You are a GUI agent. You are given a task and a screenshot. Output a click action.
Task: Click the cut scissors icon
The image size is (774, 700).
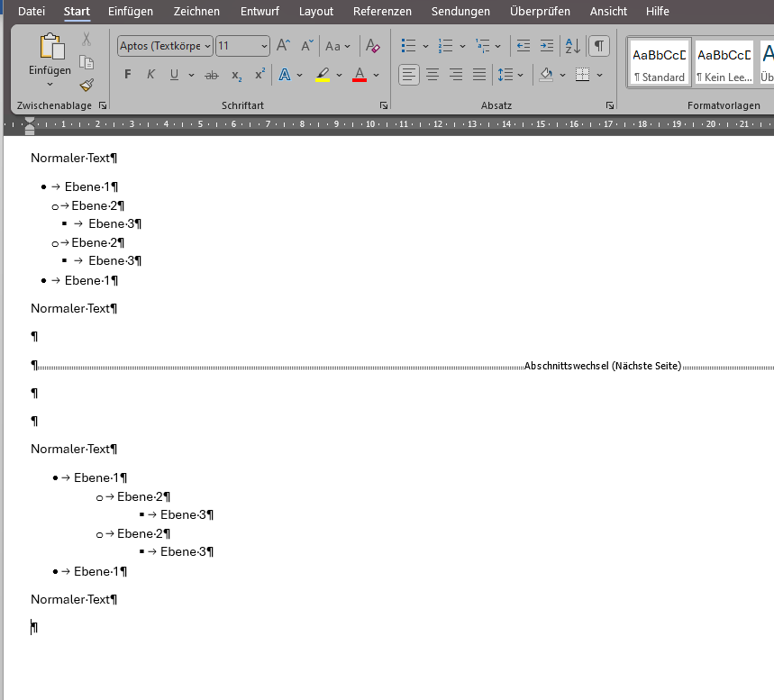tap(87, 39)
